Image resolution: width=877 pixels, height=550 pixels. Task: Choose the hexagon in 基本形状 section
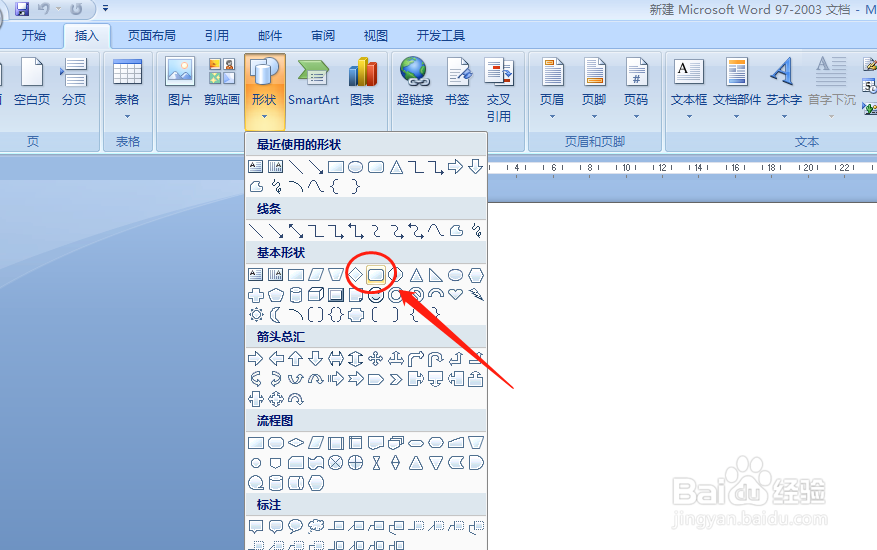click(x=475, y=275)
